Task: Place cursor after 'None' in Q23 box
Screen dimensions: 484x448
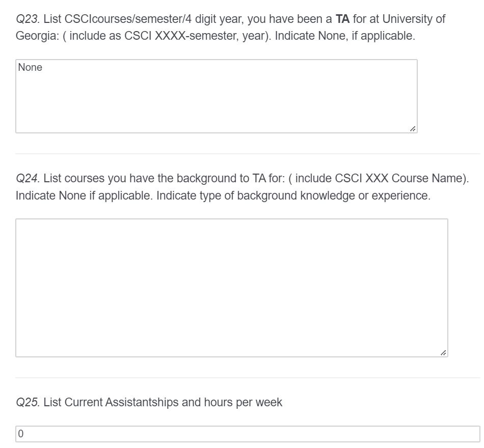Action: (x=43, y=67)
